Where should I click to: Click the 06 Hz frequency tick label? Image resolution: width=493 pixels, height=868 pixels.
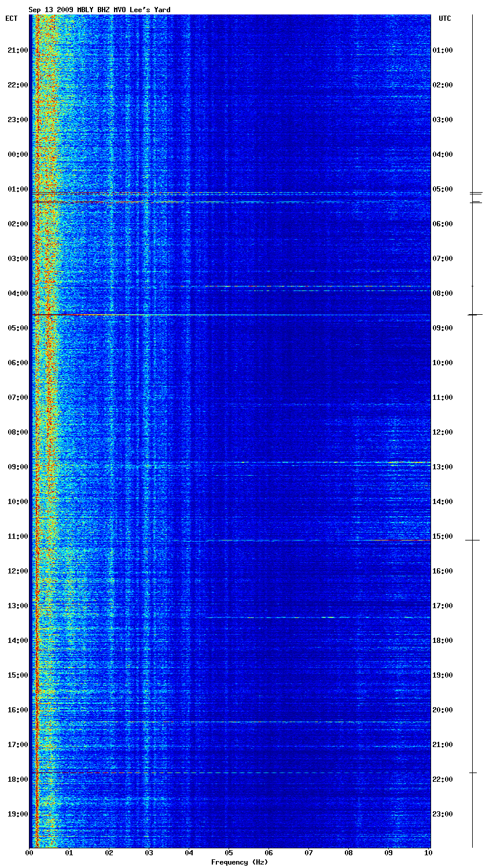coord(269,853)
